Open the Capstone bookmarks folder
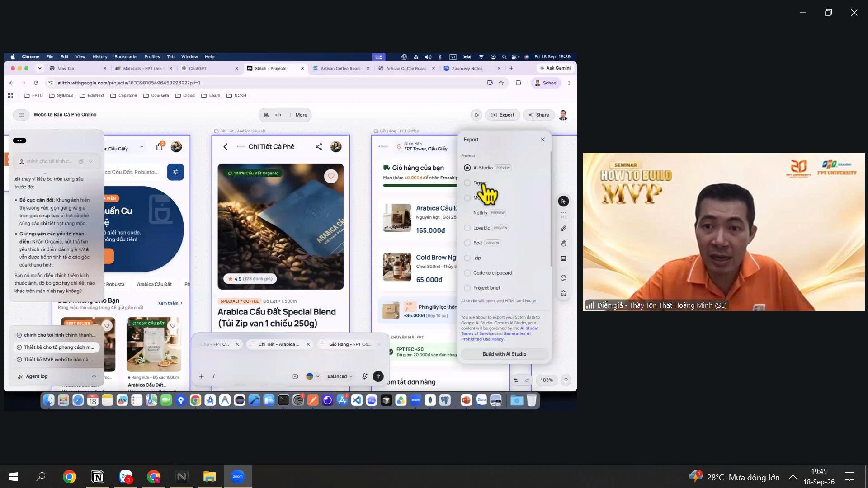868x488 pixels. tap(123, 96)
